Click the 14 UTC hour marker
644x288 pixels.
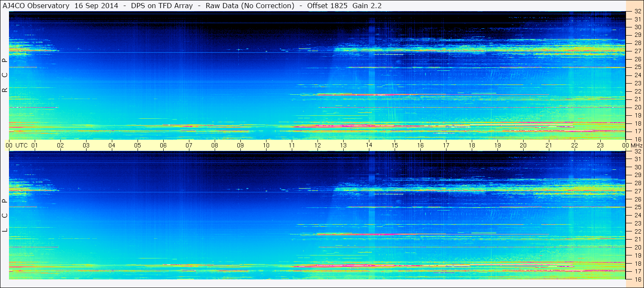pos(369,145)
